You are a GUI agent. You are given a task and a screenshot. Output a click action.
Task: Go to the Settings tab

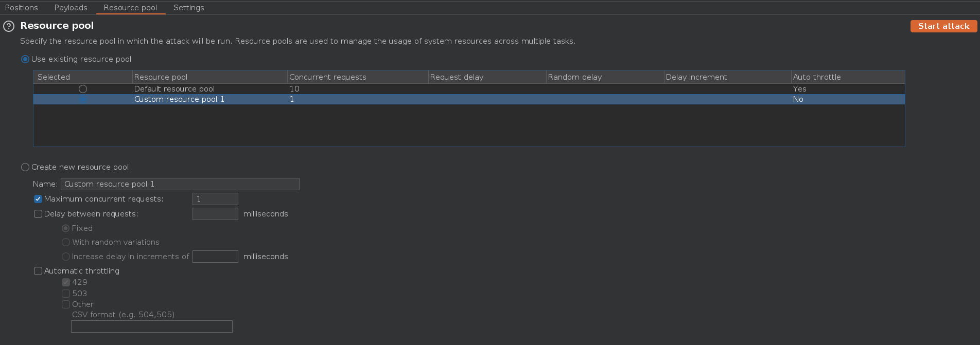[x=189, y=8]
